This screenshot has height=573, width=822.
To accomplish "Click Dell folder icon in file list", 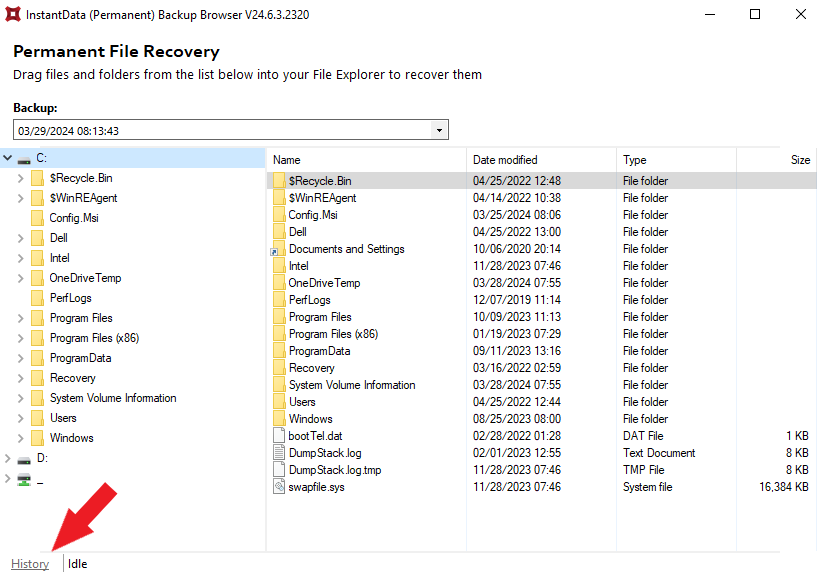I will click(x=279, y=232).
